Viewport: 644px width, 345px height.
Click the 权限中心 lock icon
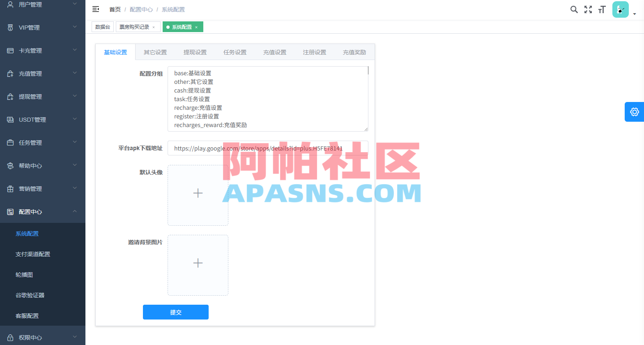[10, 338]
